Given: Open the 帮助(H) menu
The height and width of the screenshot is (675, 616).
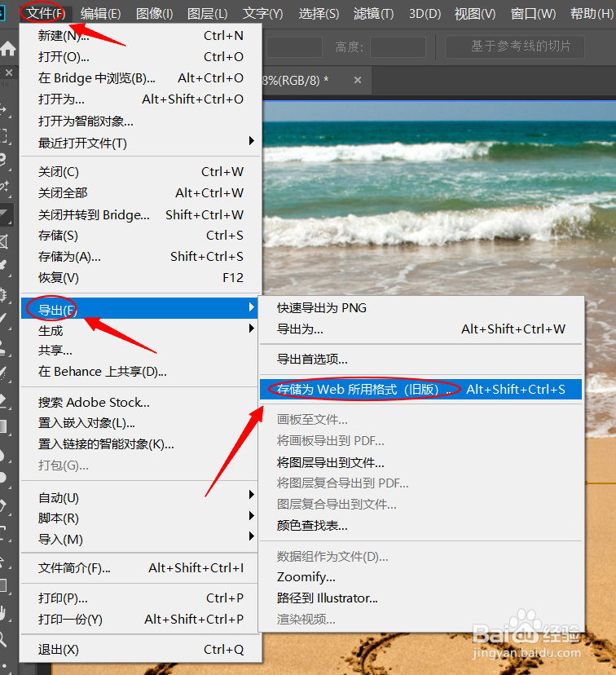Looking at the screenshot, I should 592,13.
